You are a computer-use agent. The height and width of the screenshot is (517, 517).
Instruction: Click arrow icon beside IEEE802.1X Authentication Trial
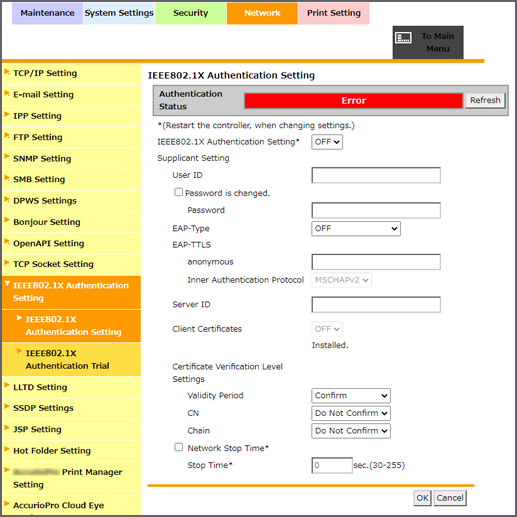pyautogui.click(x=19, y=351)
